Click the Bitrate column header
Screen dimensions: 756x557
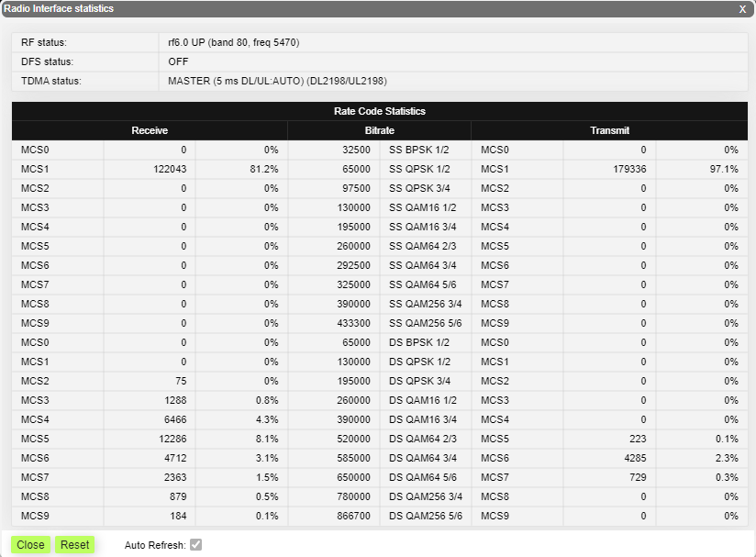pyautogui.click(x=379, y=130)
